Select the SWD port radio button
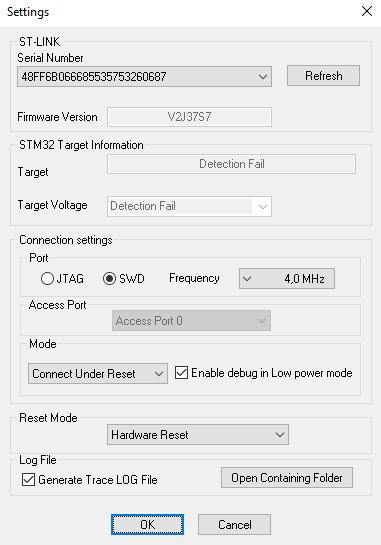Screen dimensions: 381x545 [109, 279]
